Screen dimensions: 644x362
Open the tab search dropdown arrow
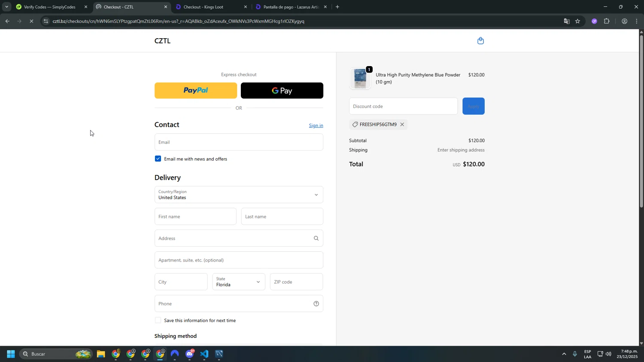click(6, 7)
